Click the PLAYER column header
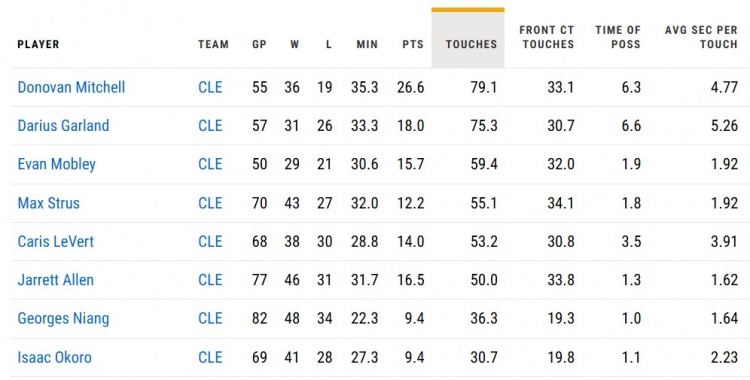 tap(38, 44)
